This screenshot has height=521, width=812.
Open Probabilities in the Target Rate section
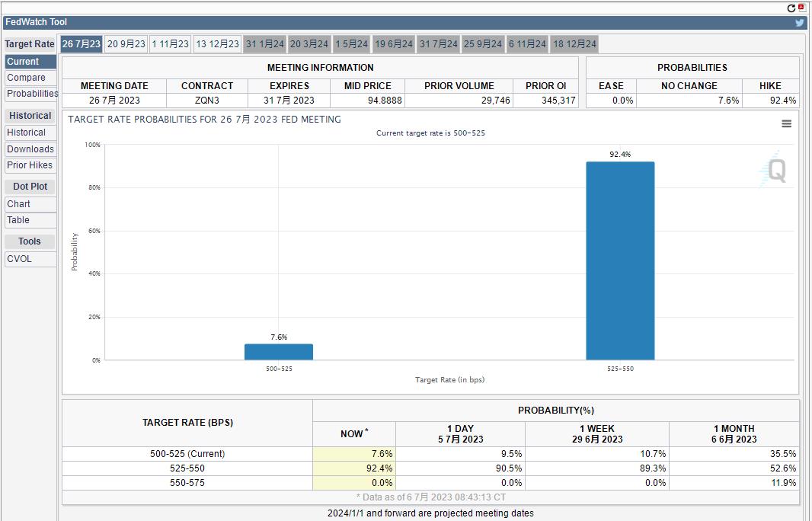click(x=32, y=94)
